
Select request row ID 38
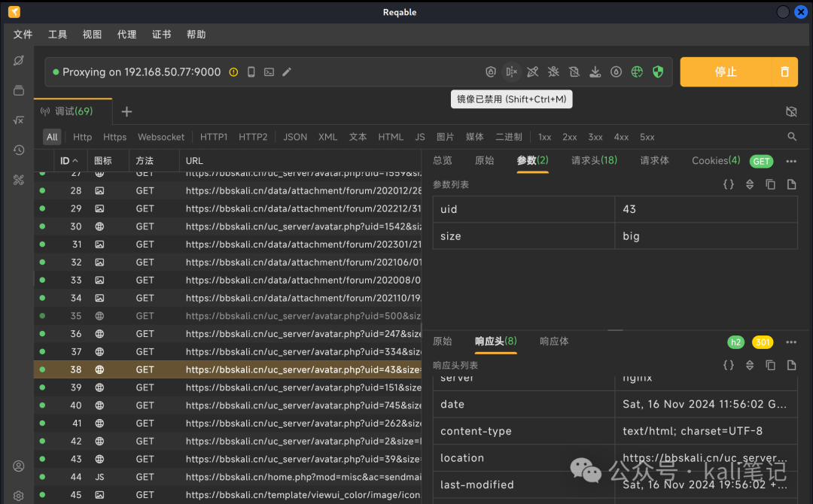point(227,369)
